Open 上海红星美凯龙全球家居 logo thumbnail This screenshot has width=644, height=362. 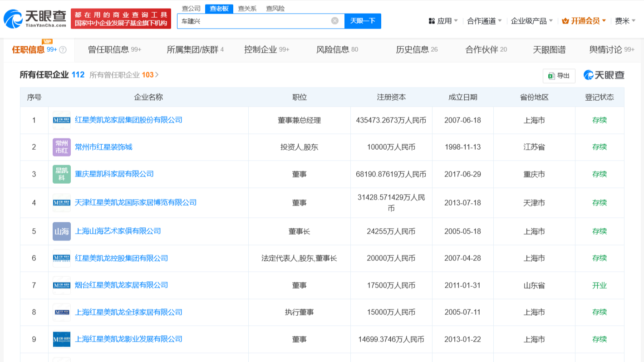[x=62, y=312]
